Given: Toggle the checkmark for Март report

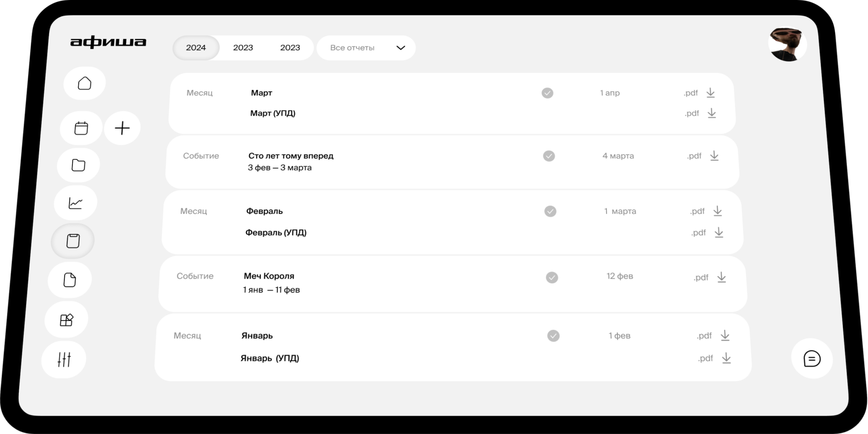Looking at the screenshot, I should pyautogui.click(x=547, y=93).
